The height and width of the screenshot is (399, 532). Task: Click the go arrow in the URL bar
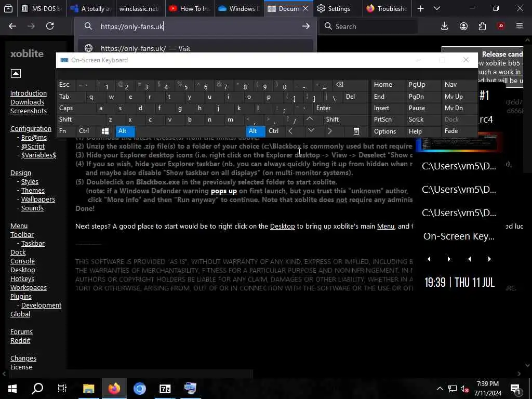point(305,26)
